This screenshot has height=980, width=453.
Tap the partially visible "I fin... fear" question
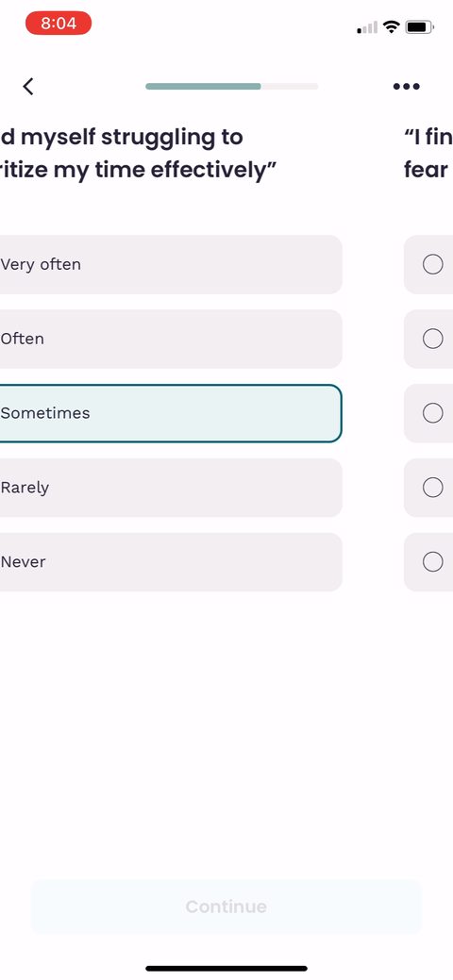pos(428,153)
